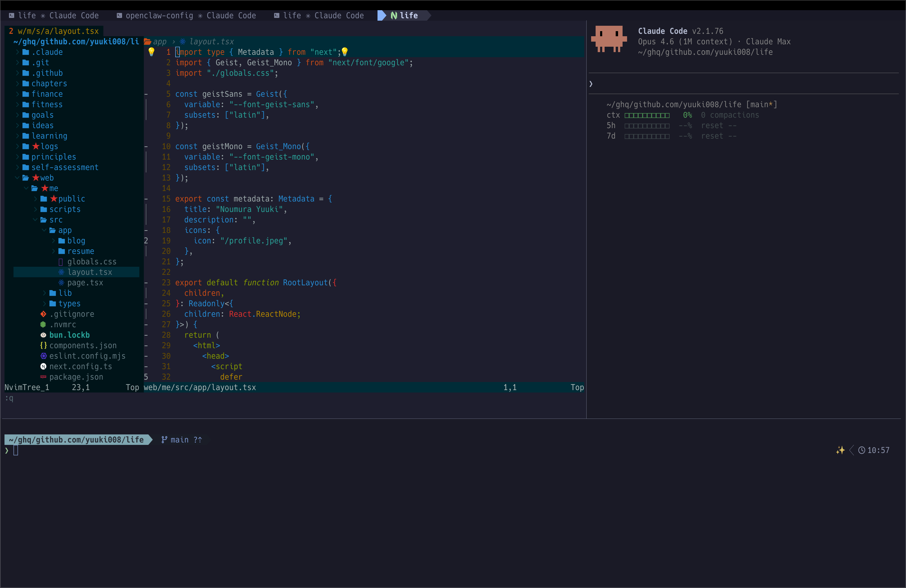Select the active life Neovim tab

pyautogui.click(x=404, y=16)
